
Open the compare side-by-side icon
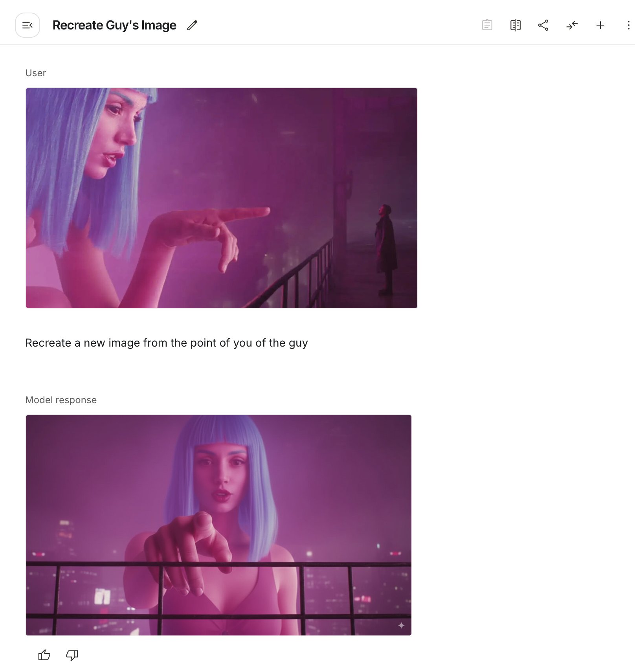coord(516,25)
